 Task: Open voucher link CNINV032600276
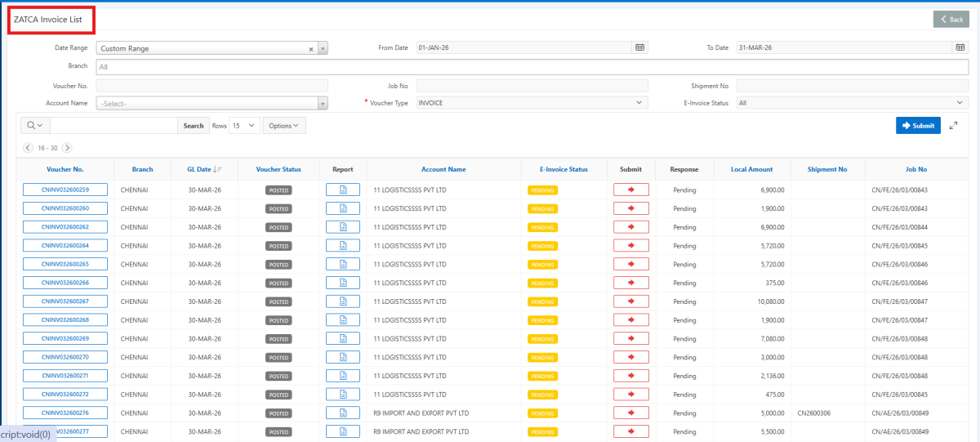click(x=65, y=413)
